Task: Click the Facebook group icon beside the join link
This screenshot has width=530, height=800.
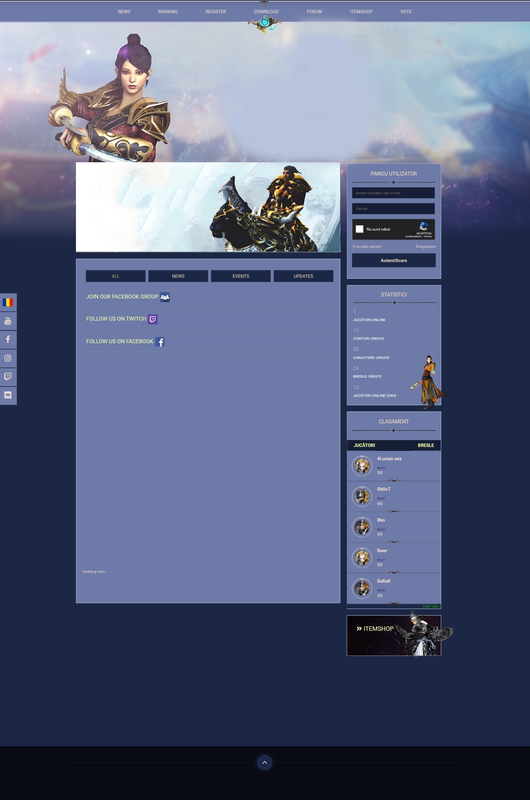Action: tap(165, 297)
